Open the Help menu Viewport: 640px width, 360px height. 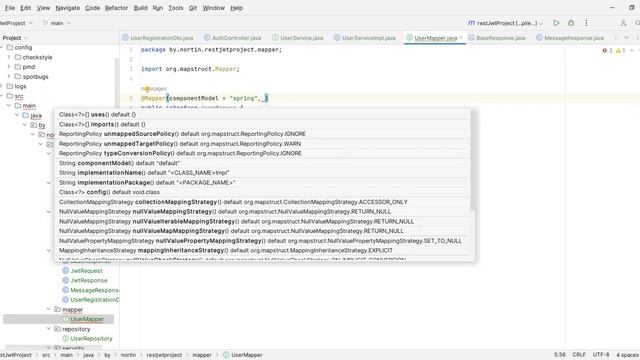pos(236,8)
